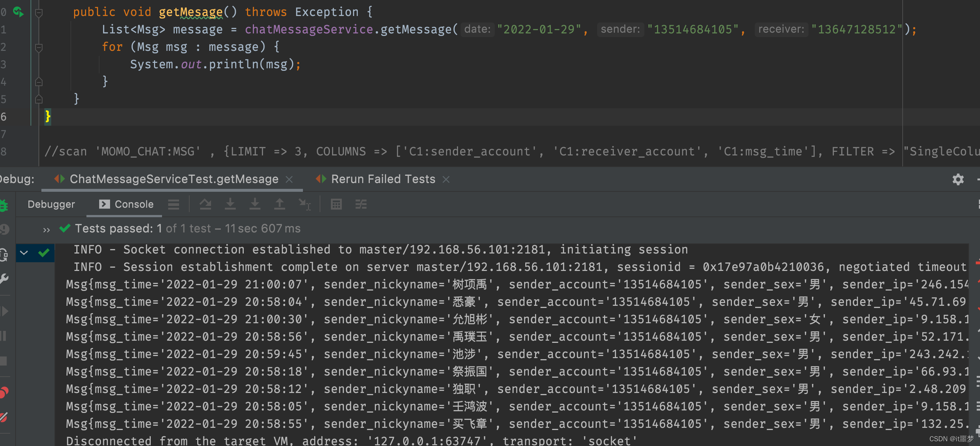Image resolution: width=980 pixels, height=446 pixels.
Task: Click the Socket connection established log line
Action: coord(380,250)
